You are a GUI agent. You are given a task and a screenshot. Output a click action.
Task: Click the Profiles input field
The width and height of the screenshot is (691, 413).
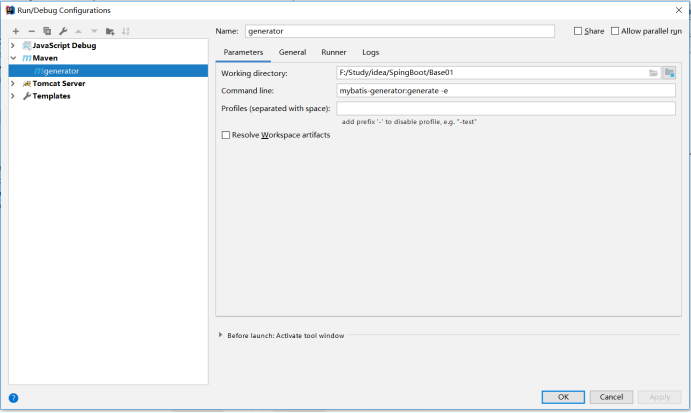(506, 108)
